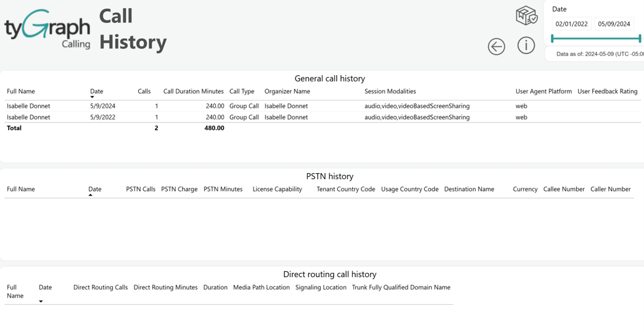The height and width of the screenshot is (332, 644).
Task: Sort Direct routing by Date header
Action: (x=45, y=287)
